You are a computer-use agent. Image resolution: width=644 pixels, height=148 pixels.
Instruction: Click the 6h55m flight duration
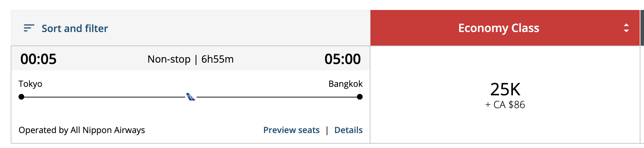pos(217,59)
